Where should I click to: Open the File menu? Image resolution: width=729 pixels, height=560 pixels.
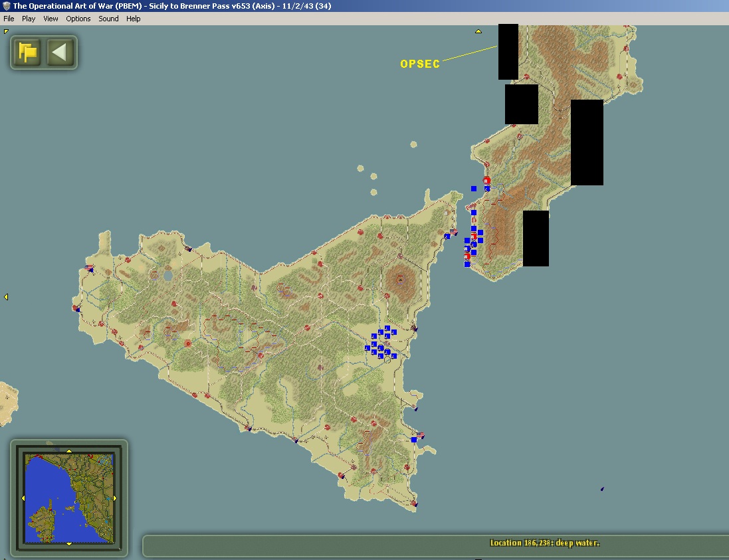(9, 19)
